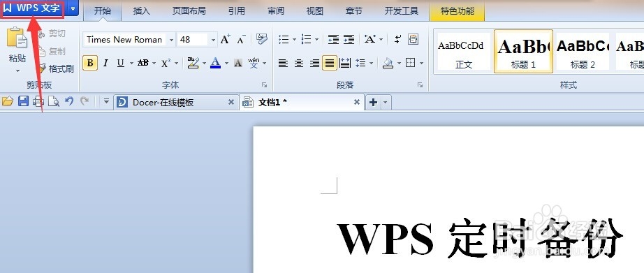Click the numbered list icon

pos(307,39)
